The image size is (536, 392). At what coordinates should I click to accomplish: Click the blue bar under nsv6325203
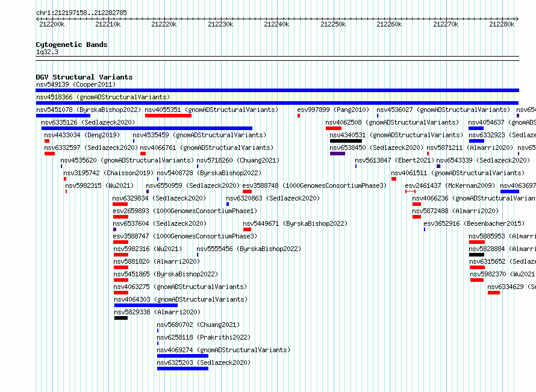(x=182, y=369)
